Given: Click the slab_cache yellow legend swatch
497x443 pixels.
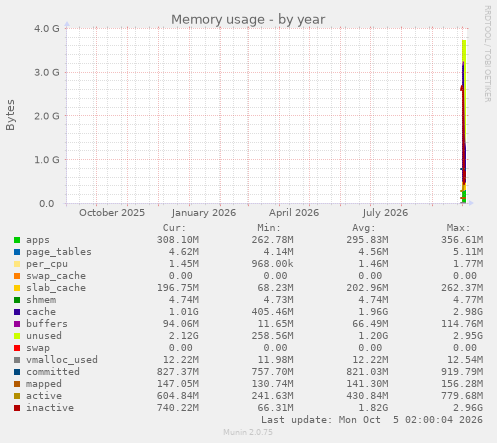Looking at the screenshot, I should tap(17, 288).
